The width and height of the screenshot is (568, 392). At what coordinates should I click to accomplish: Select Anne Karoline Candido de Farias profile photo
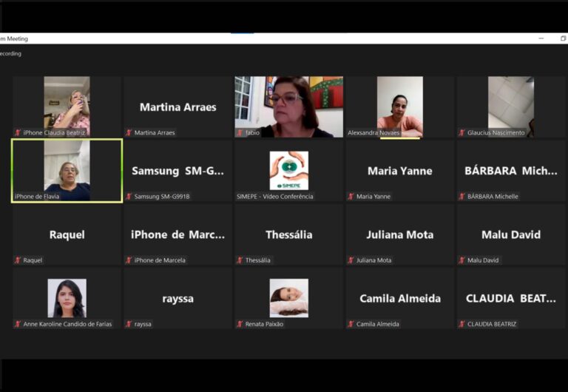(x=67, y=297)
